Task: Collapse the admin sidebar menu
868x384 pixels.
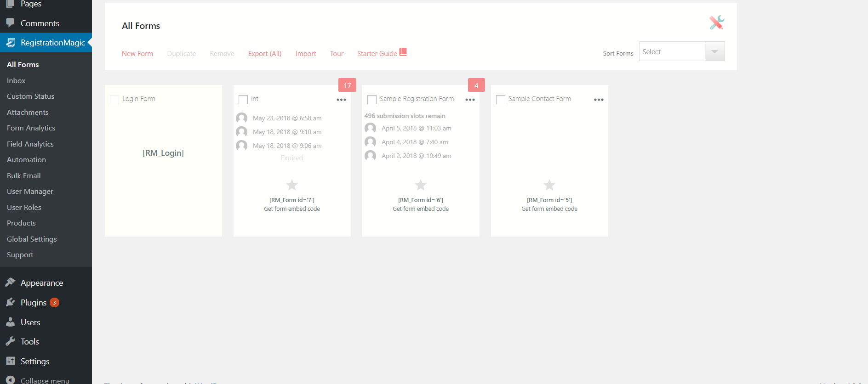Action: [45, 380]
